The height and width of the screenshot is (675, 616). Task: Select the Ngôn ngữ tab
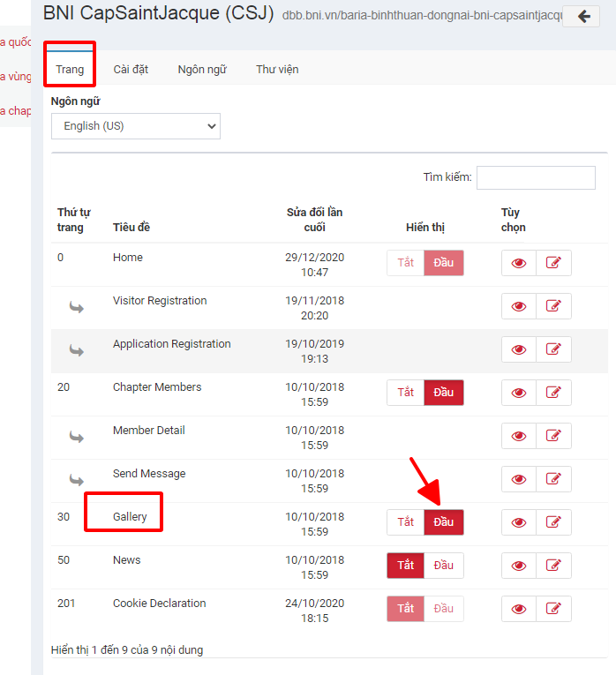pos(202,69)
